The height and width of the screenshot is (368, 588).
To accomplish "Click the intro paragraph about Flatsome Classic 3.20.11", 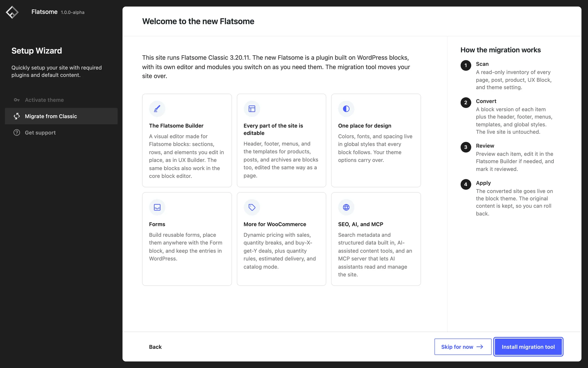I will point(276,67).
